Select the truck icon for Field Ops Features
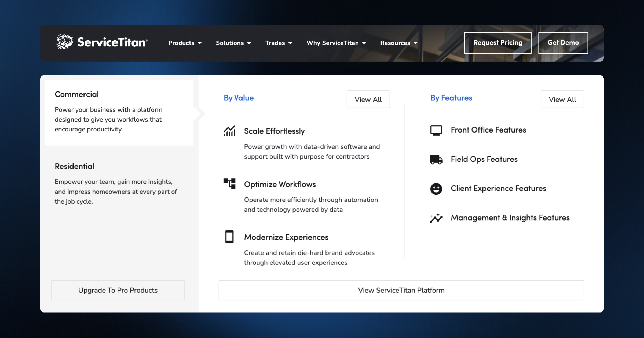Image resolution: width=644 pixels, height=338 pixels. (x=436, y=159)
